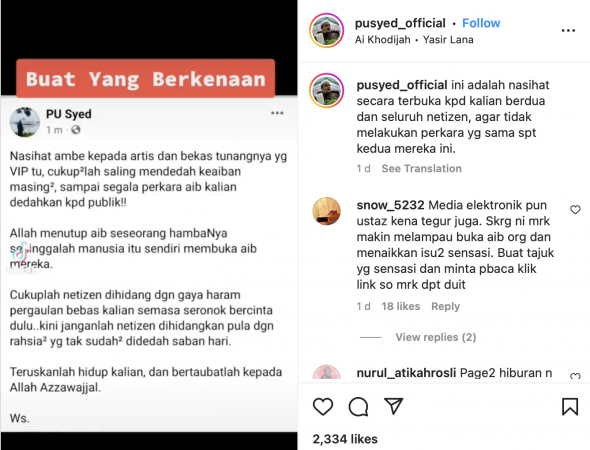Open three-dot options menu in post header
The width and height of the screenshot is (590, 450).
568,30
